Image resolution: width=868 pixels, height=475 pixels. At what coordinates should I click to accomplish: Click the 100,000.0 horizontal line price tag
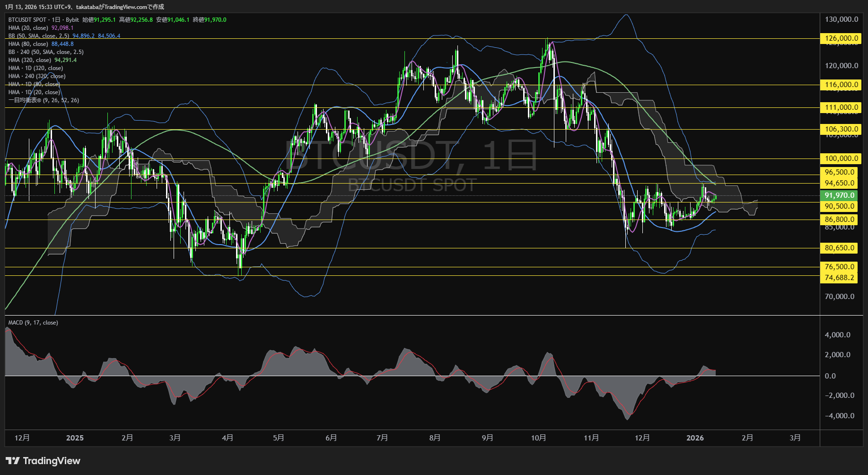(x=841, y=158)
